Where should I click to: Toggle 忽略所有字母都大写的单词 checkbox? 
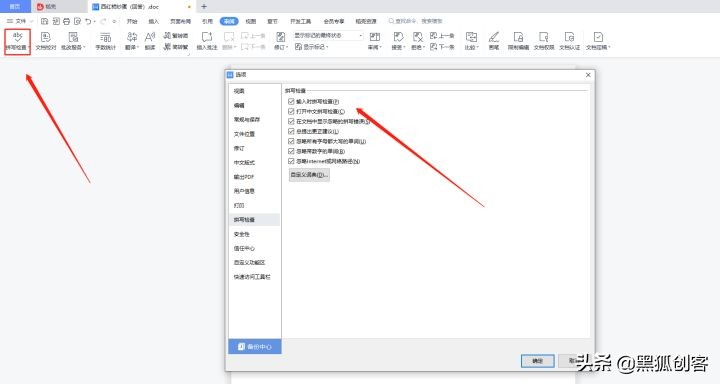tap(291, 141)
